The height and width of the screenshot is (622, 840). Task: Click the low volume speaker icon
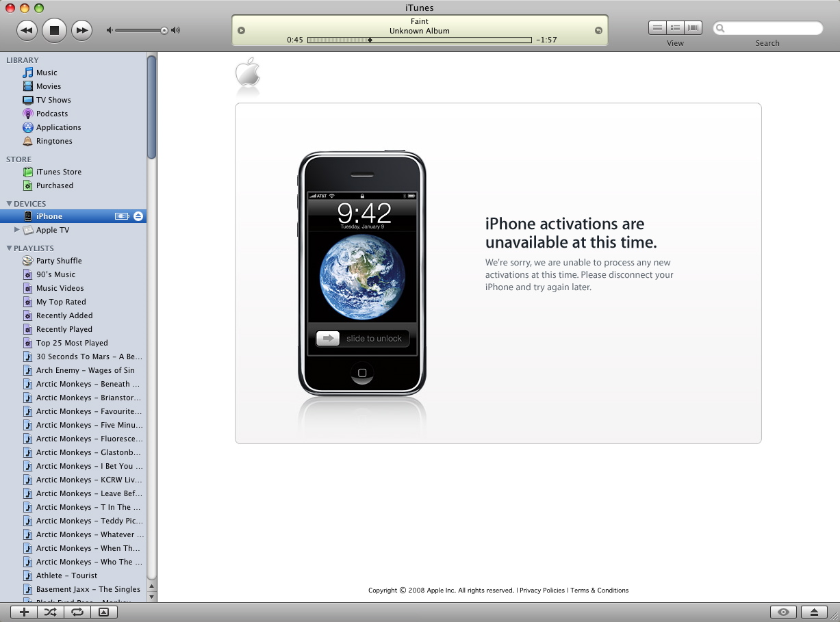coord(110,30)
